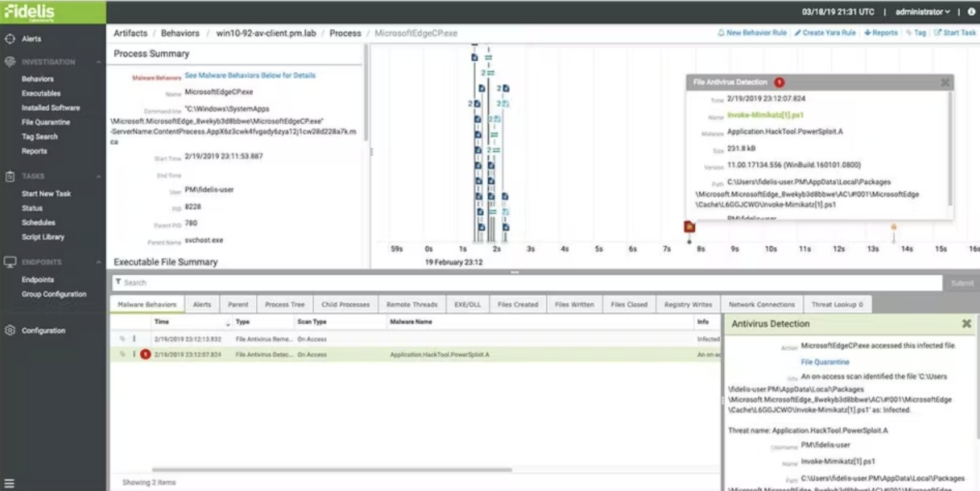Screen dimensions: 980x491
Task: Open the Process breadcrumb
Action: coord(345,33)
